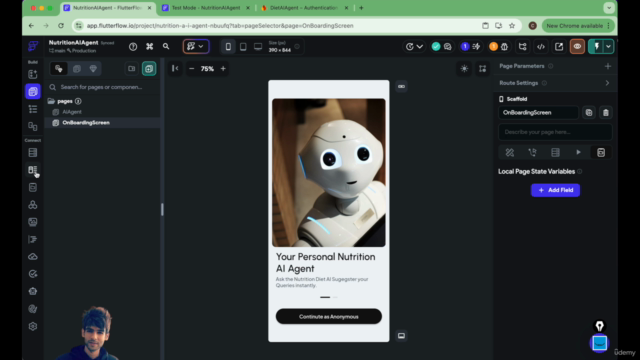The width and height of the screenshot is (640, 360).
Task: Click the create folder icon
Action: [131, 69]
